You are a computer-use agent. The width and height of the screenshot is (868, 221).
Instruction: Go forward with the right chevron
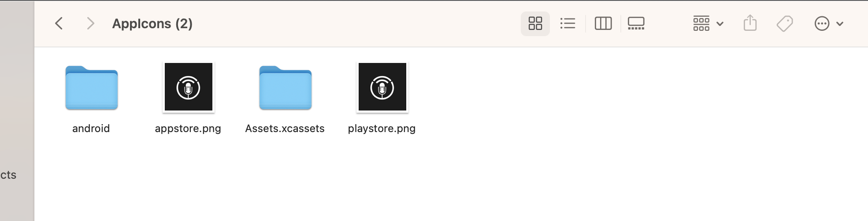pyautogui.click(x=90, y=23)
